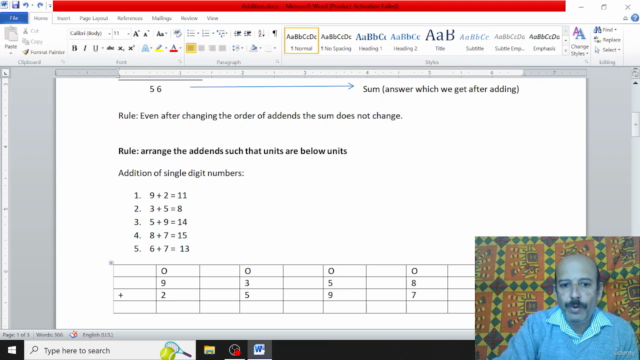The image size is (640, 360).
Task: Open the Change Styles menu
Action: (x=579, y=41)
